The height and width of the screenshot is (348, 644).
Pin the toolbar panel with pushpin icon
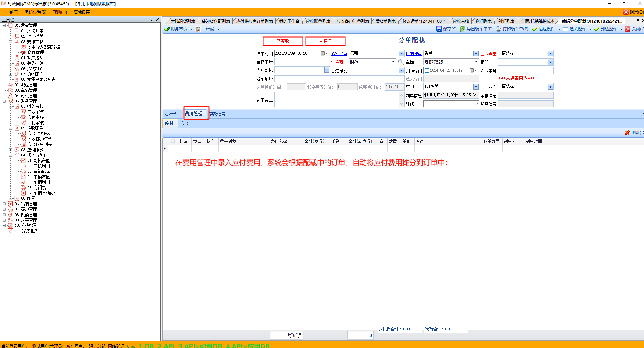tap(151, 20)
